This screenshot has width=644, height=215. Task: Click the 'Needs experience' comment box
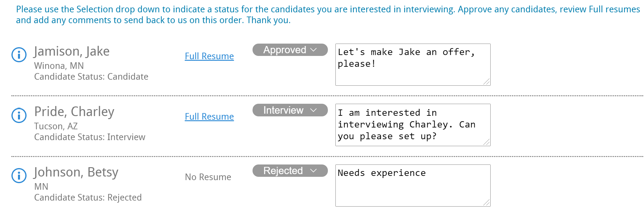[x=412, y=186]
